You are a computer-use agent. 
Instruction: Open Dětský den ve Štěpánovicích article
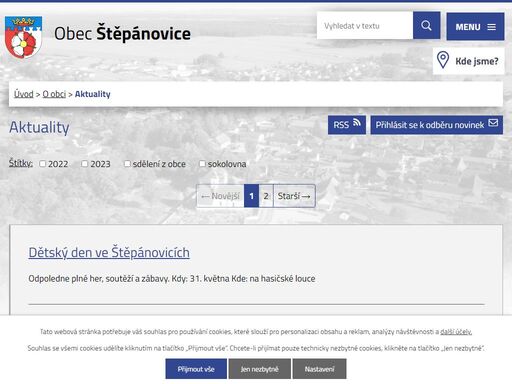pos(109,252)
